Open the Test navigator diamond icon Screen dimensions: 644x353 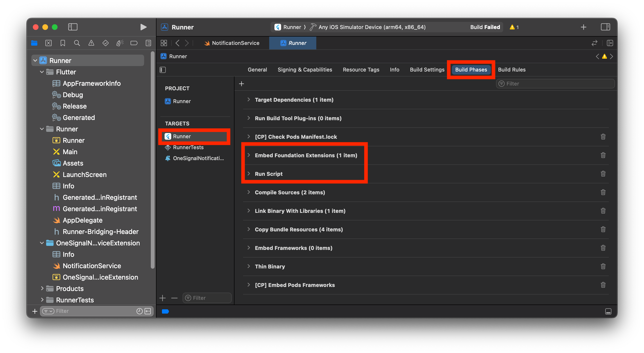click(106, 43)
